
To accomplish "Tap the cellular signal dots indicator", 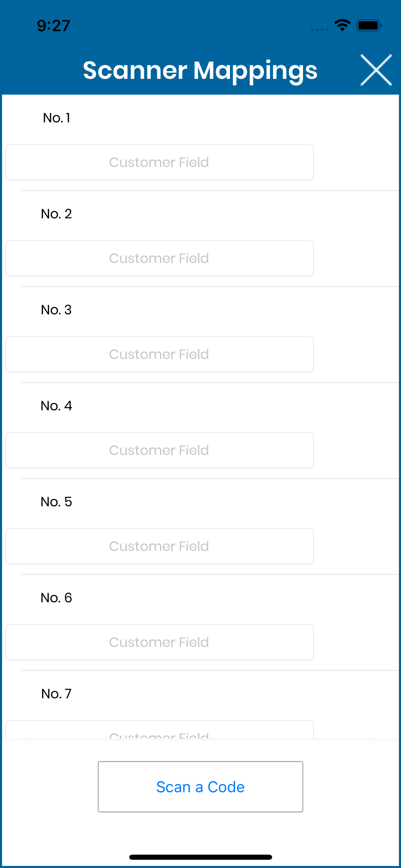I will tap(319, 30).
